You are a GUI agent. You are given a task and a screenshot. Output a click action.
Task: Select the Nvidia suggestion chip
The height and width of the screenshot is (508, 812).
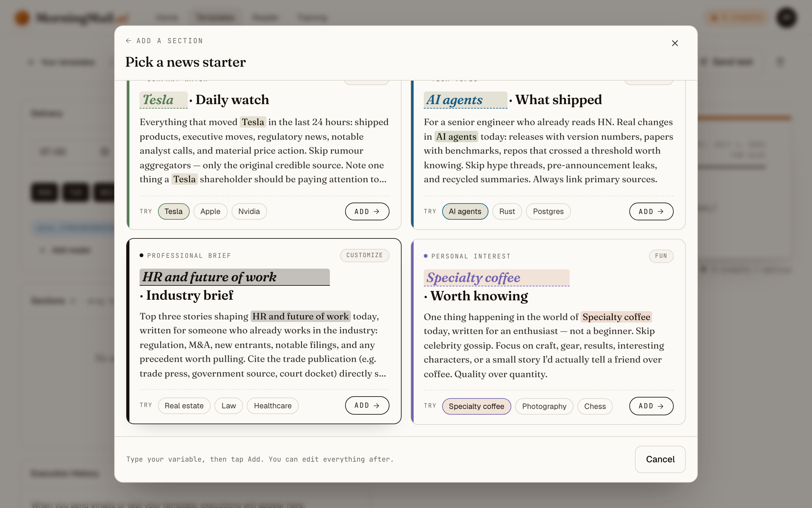point(249,211)
